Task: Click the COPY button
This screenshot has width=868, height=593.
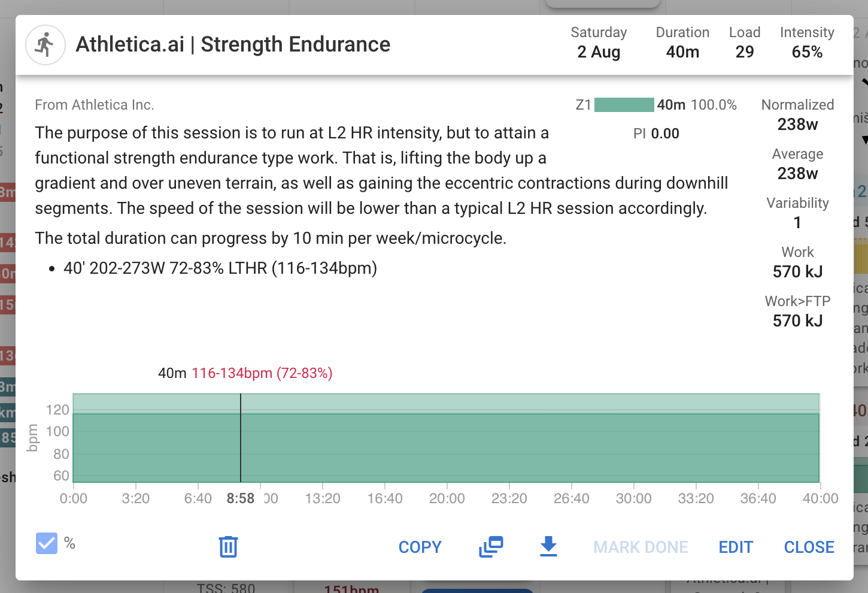Action: (x=420, y=547)
